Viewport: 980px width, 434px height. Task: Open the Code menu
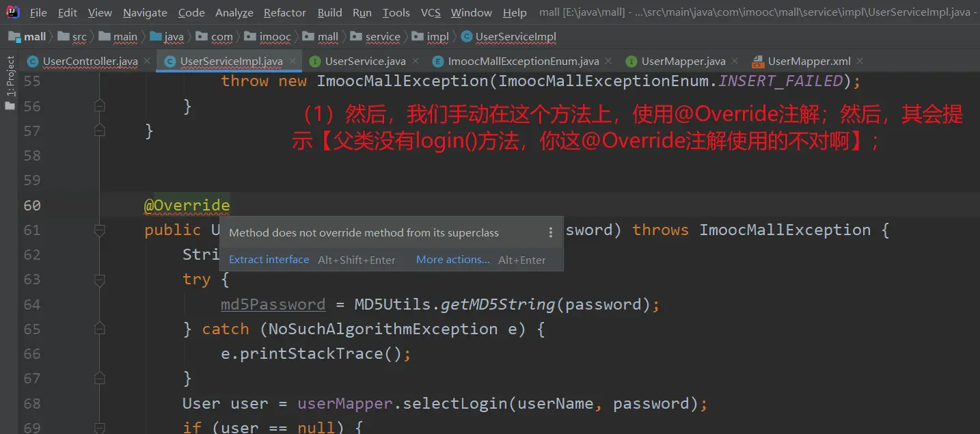tap(191, 13)
